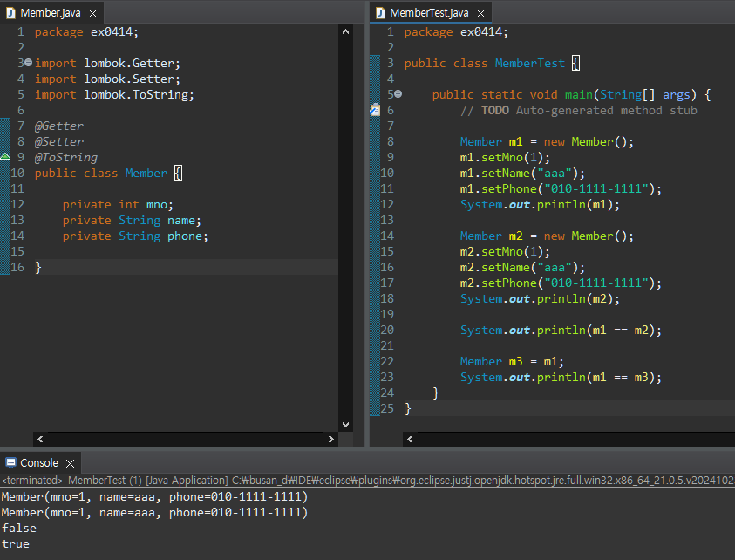The height and width of the screenshot is (560, 735).
Task: Click the 'Member m2 = new Member();' line
Action: 547,236
